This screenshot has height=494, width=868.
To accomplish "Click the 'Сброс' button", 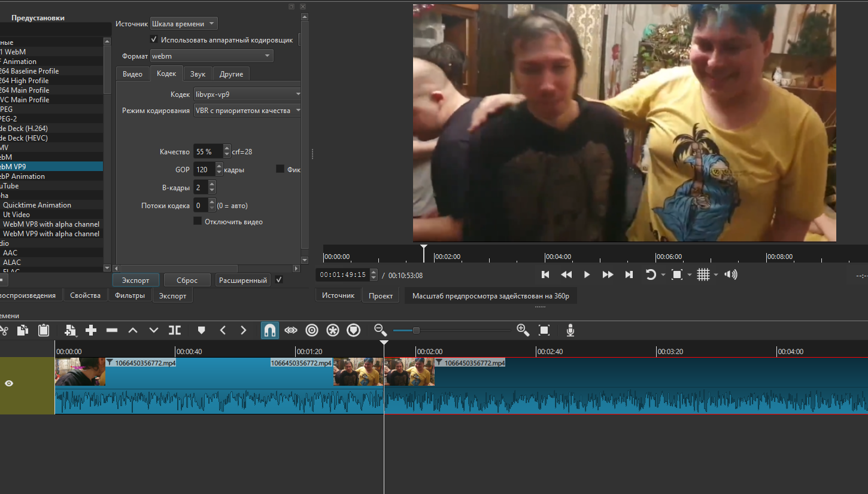I will [x=187, y=280].
